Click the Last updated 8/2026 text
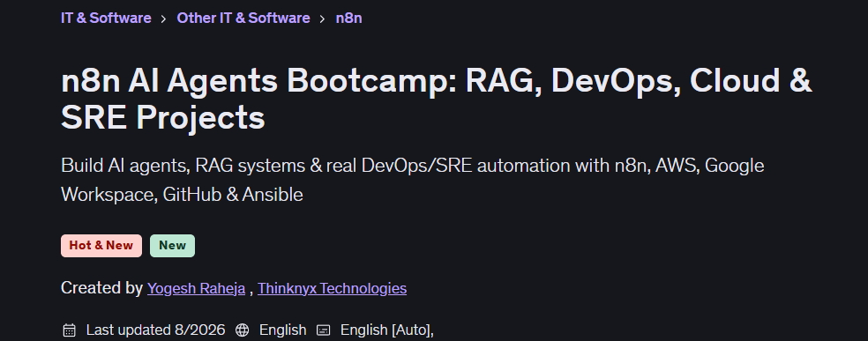This screenshot has height=341, width=868. 155,330
